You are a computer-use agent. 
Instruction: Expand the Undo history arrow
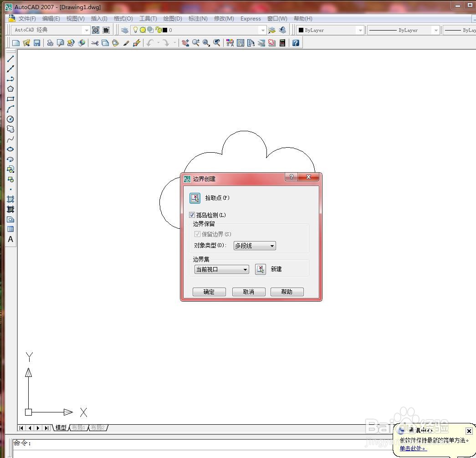158,43
